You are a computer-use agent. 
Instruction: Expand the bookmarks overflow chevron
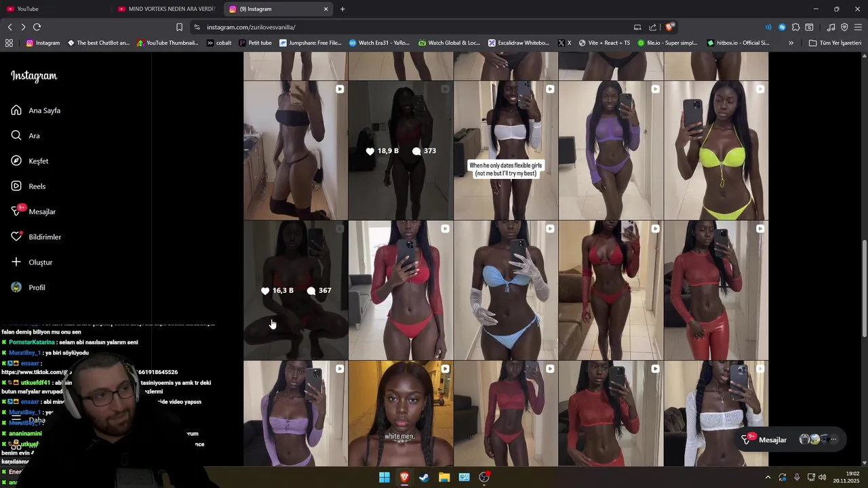(x=791, y=43)
